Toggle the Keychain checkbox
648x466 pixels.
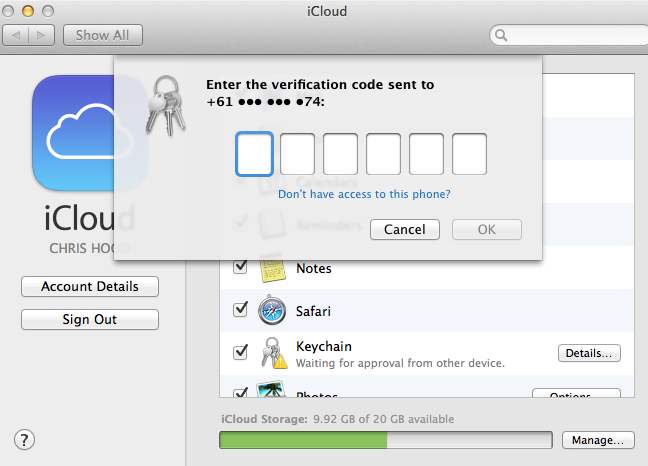(240, 352)
